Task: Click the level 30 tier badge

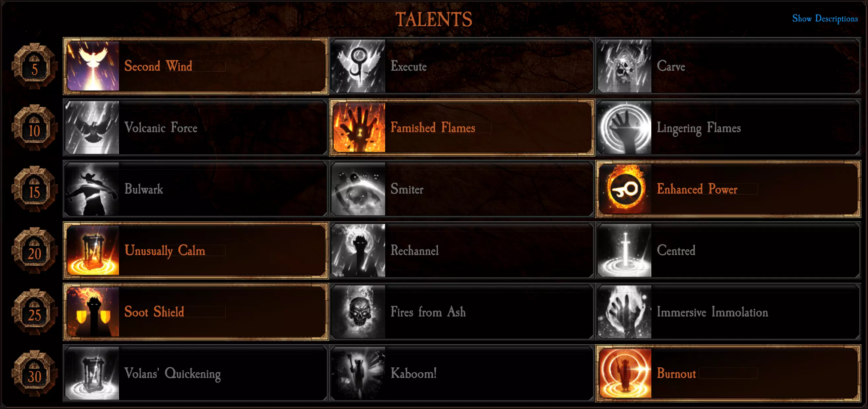Action: [34, 373]
